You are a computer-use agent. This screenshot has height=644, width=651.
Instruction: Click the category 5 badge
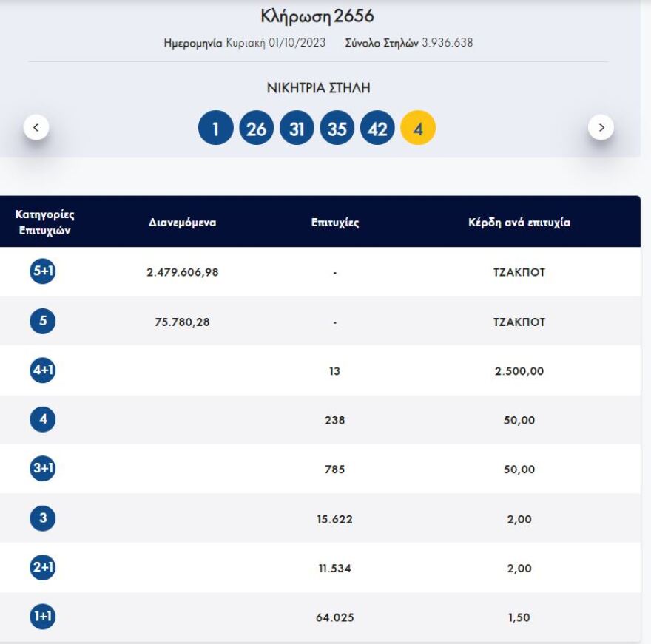(43, 322)
